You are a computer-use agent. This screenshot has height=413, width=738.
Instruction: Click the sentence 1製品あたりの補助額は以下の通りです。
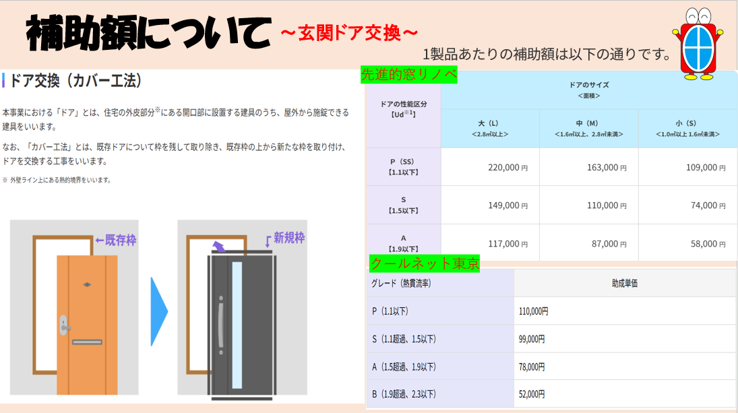[x=547, y=54]
